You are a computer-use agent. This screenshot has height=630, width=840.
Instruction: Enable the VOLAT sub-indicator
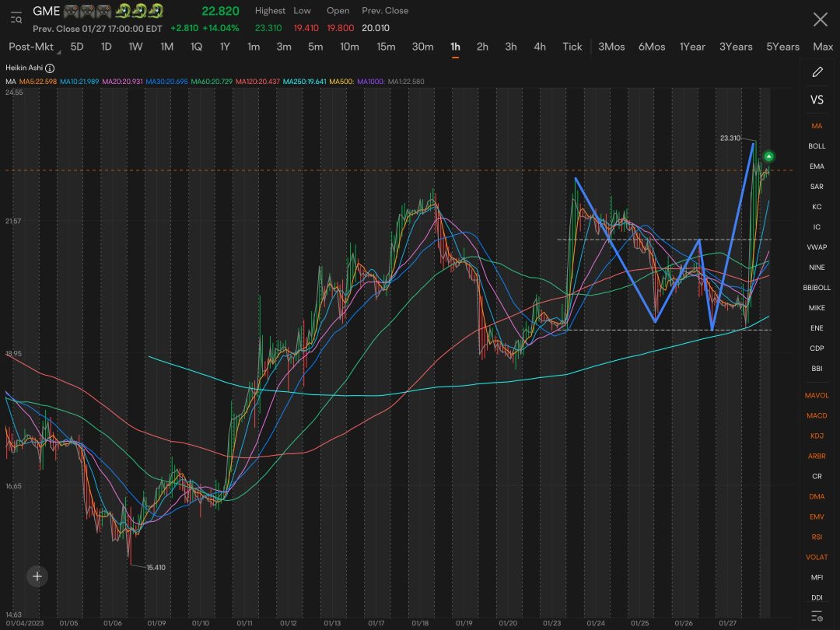[x=817, y=557]
